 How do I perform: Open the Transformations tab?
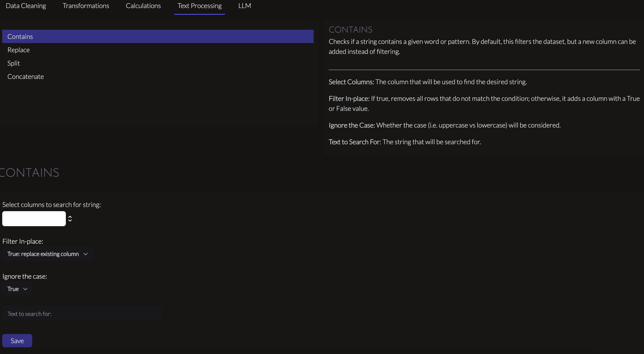coord(86,6)
